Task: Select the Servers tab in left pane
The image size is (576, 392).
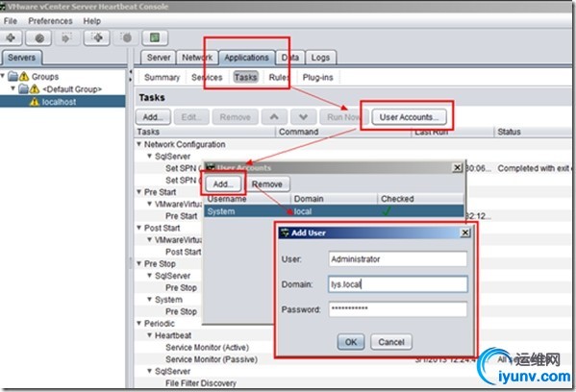Action: point(22,58)
